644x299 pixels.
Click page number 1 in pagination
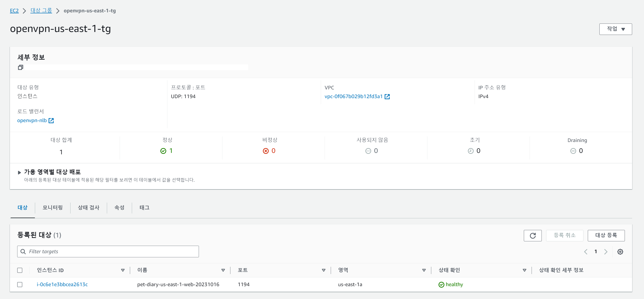[x=596, y=252]
